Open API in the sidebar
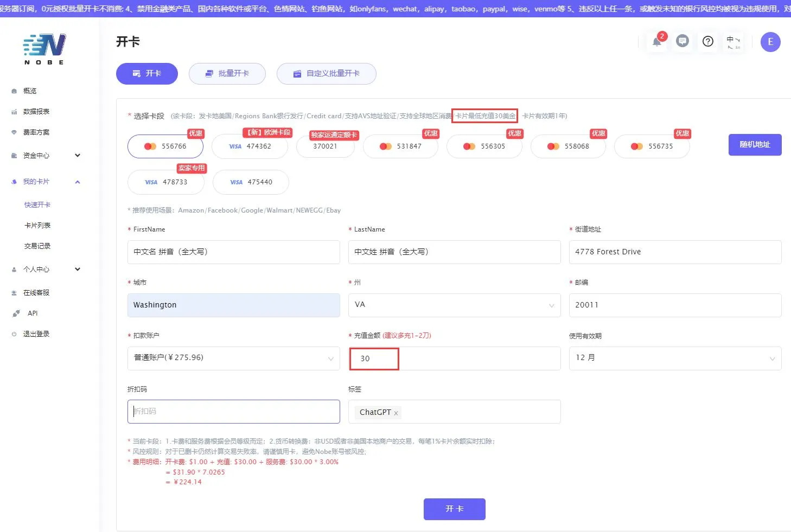Viewport: 791px width, 532px height. pyautogui.click(x=33, y=313)
